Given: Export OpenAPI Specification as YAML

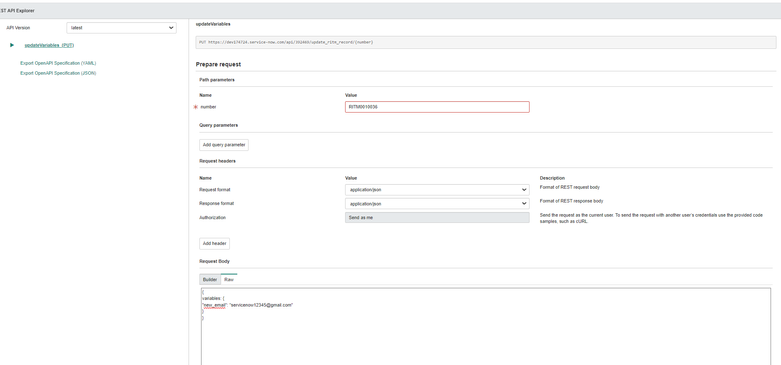Looking at the screenshot, I should click(x=58, y=63).
